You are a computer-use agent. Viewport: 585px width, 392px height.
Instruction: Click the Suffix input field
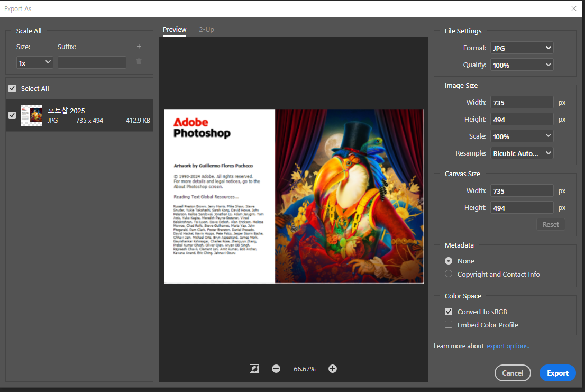(92, 62)
